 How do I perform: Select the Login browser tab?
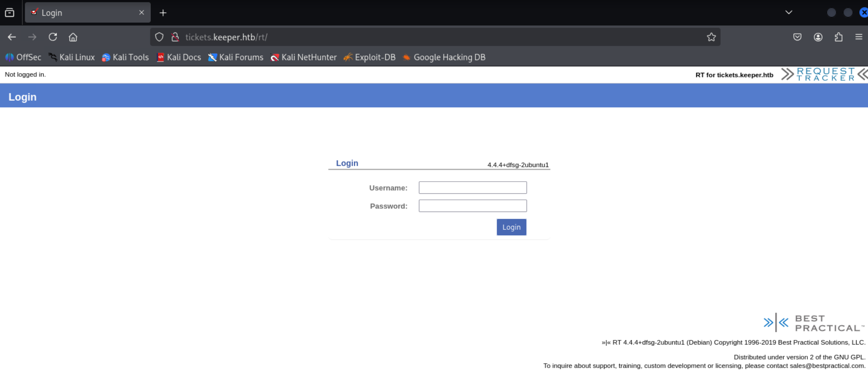tap(87, 13)
